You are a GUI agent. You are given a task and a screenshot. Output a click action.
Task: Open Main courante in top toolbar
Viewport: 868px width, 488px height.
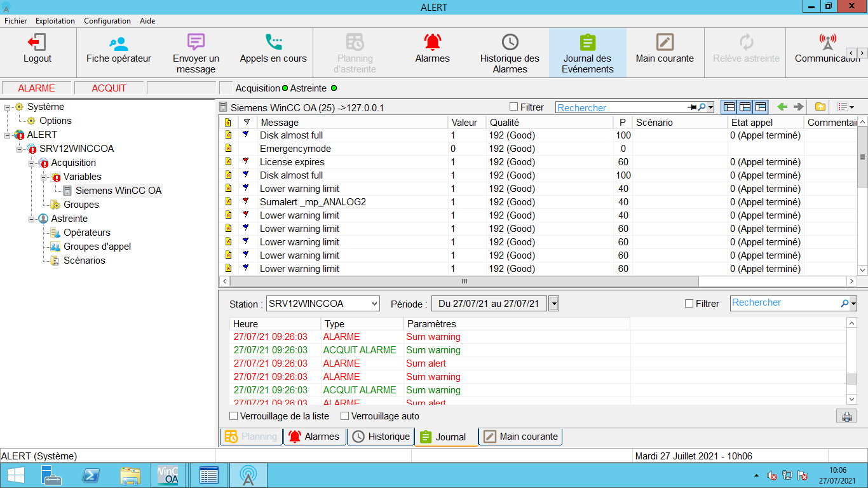[665, 43]
